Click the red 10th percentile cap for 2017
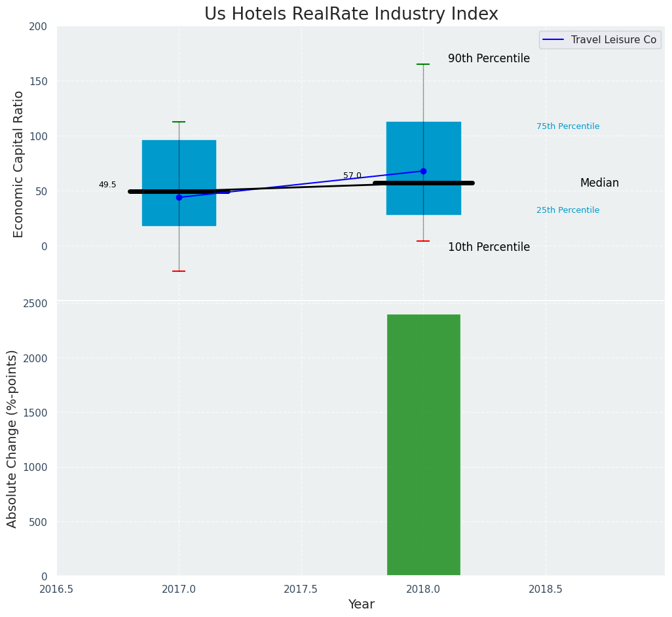This screenshot has height=617, width=672. [179, 271]
